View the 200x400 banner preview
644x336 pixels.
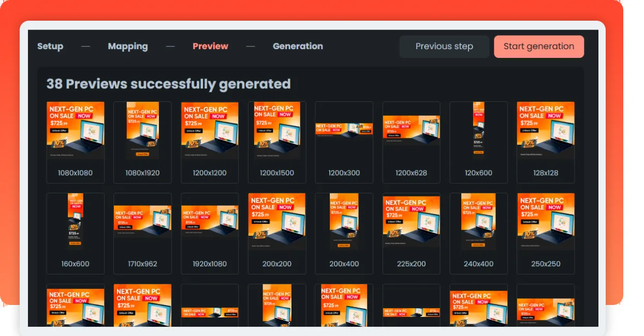[x=344, y=222]
